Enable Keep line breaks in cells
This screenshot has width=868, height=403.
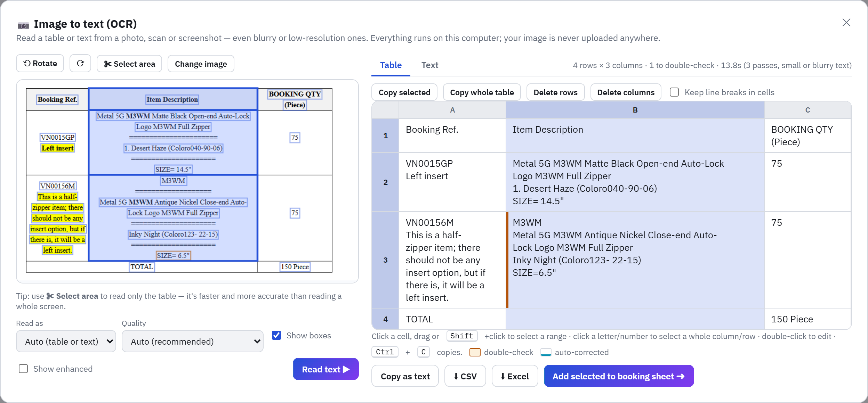(674, 92)
